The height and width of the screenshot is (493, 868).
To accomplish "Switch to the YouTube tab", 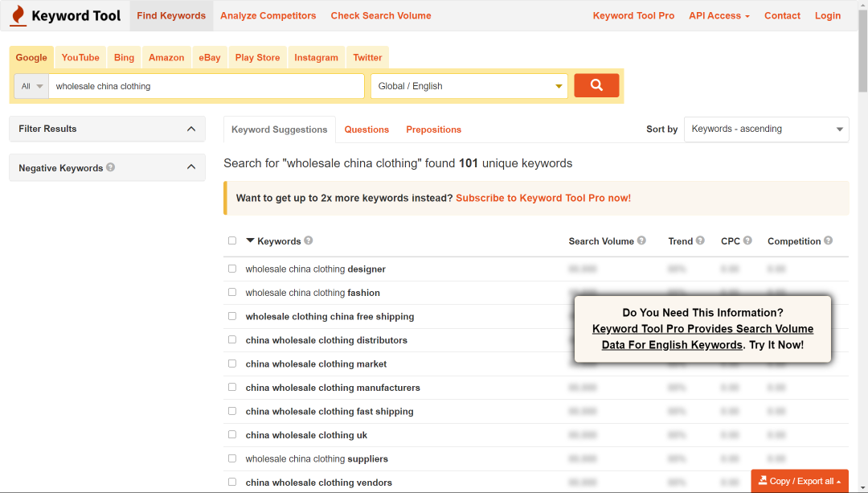I will click(80, 57).
